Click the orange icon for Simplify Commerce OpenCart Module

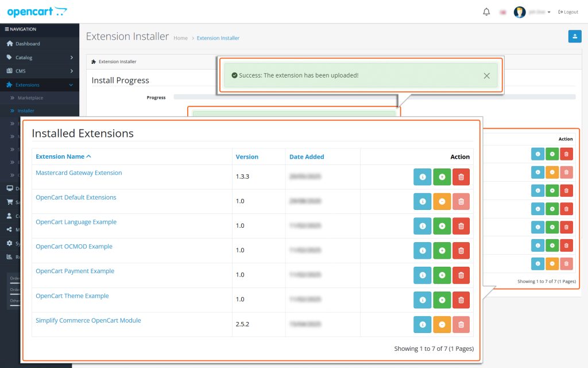[x=442, y=324]
